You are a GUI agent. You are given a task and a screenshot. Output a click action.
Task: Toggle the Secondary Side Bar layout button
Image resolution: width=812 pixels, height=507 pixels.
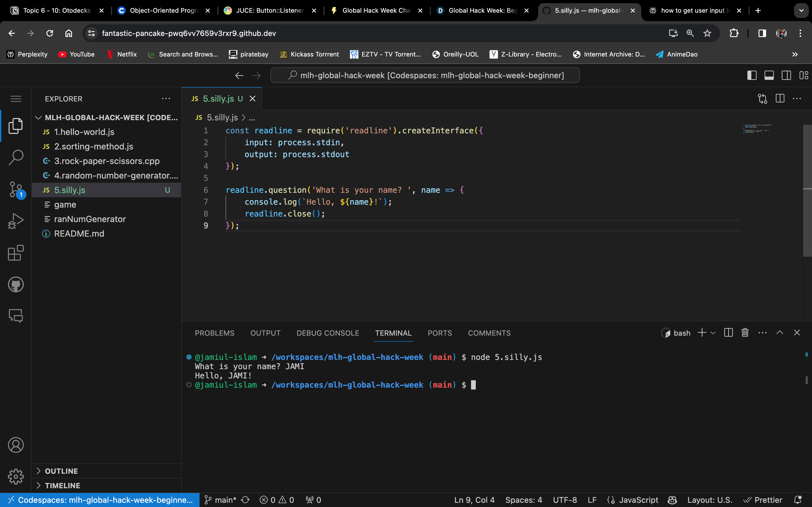tap(786, 76)
